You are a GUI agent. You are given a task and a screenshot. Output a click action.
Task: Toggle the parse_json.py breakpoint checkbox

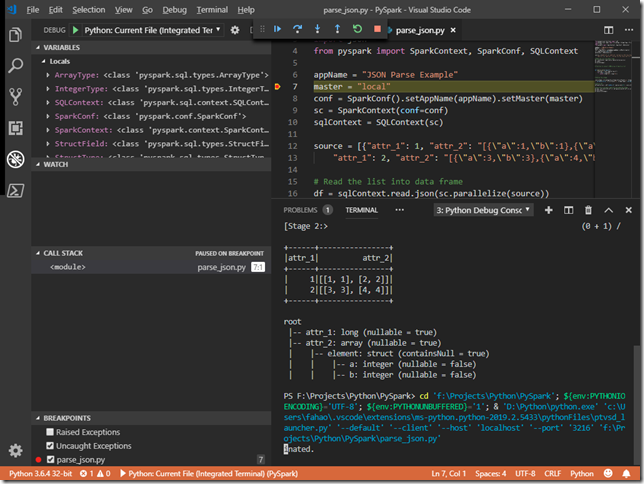49,459
